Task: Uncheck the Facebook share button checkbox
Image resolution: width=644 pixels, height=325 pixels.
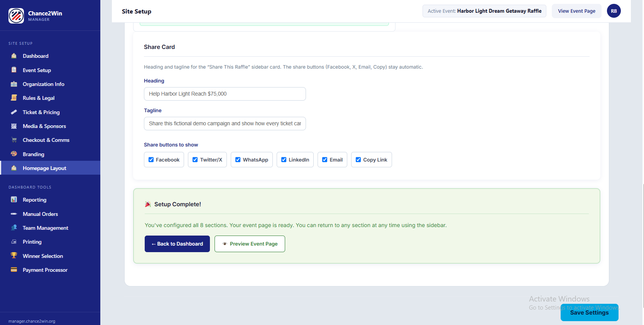Action: coord(151,160)
